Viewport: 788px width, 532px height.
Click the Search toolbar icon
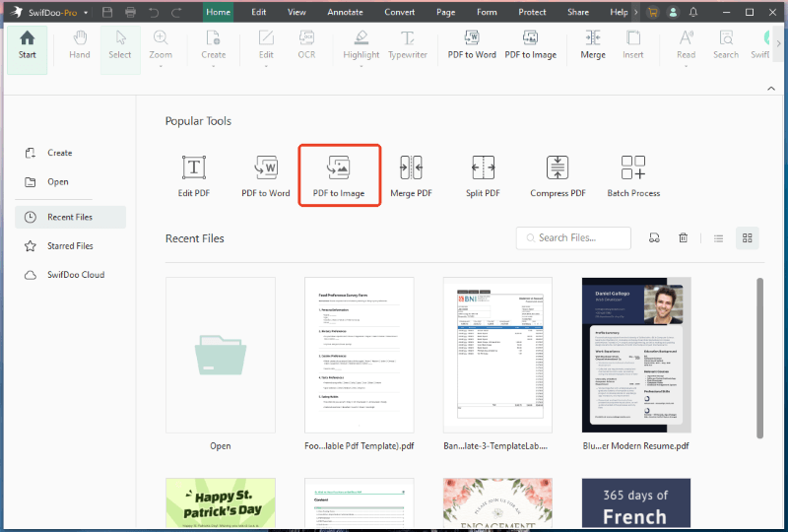pos(726,45)
